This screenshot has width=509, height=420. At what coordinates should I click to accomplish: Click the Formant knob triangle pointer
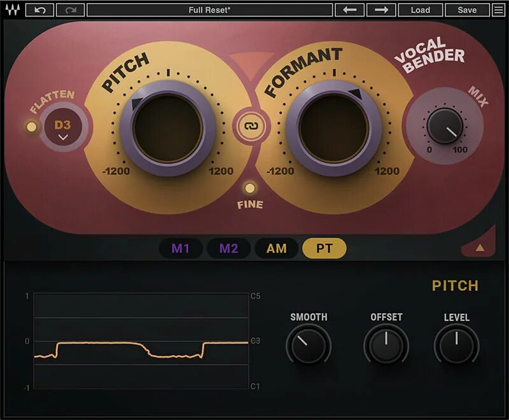(x=356, y=94)
